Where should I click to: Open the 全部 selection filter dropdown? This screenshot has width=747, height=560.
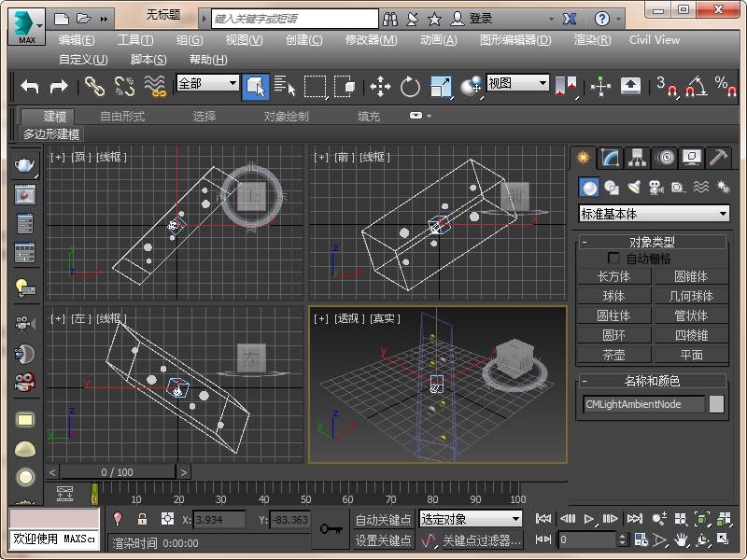[x=207, y=83]
